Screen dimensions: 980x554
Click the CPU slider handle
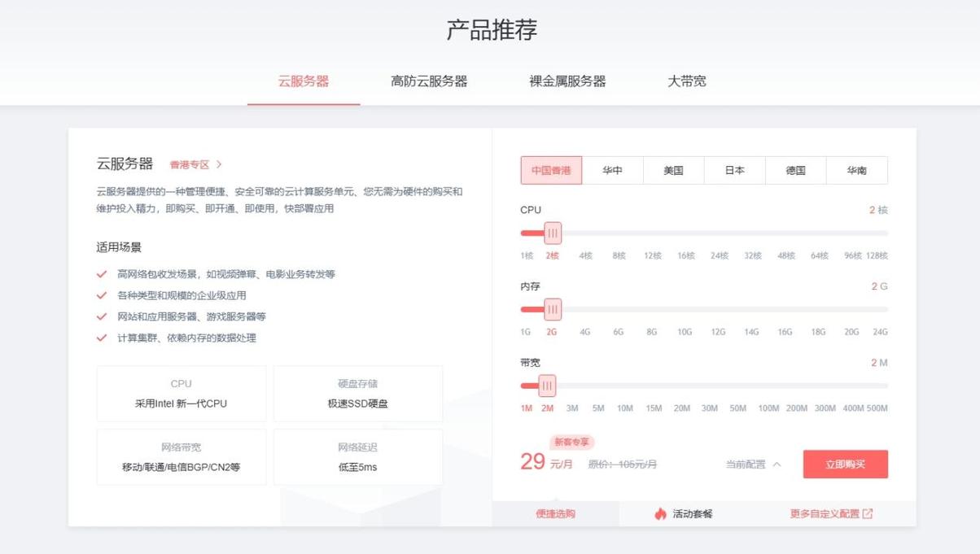[553, 233]
